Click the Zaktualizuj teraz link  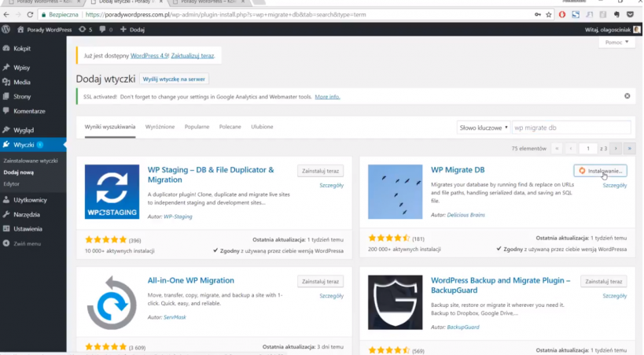click(x=193, y=56)
